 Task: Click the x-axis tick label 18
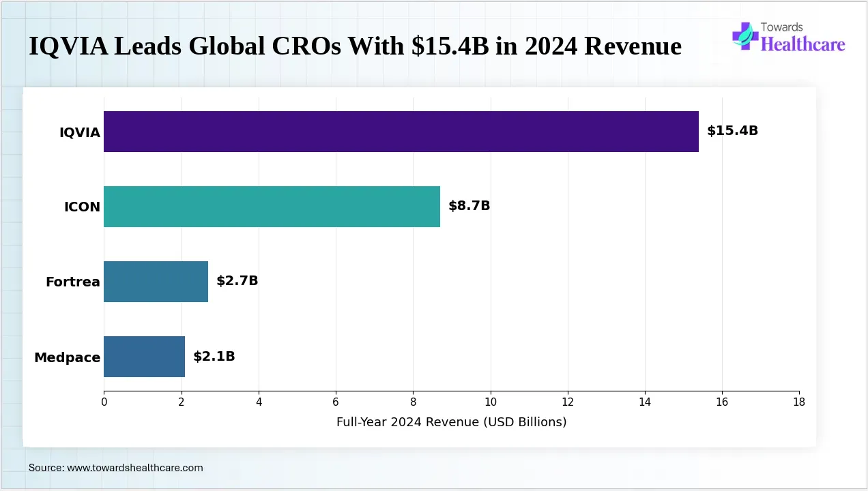(x=799, y=402)
